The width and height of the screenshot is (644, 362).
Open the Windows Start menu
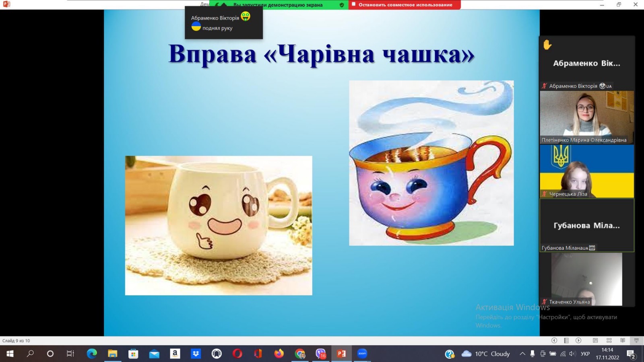point(10,354)
